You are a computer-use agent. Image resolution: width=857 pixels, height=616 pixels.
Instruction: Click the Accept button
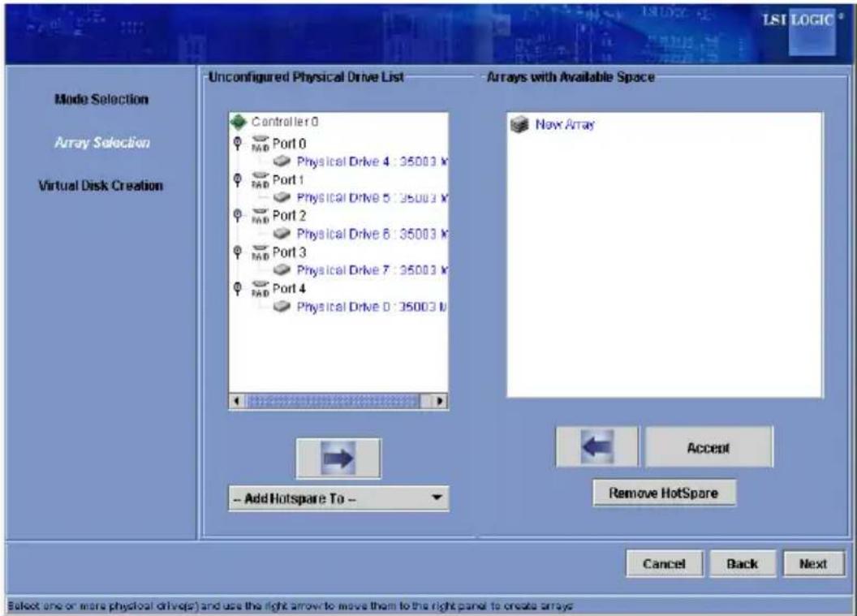708,448
